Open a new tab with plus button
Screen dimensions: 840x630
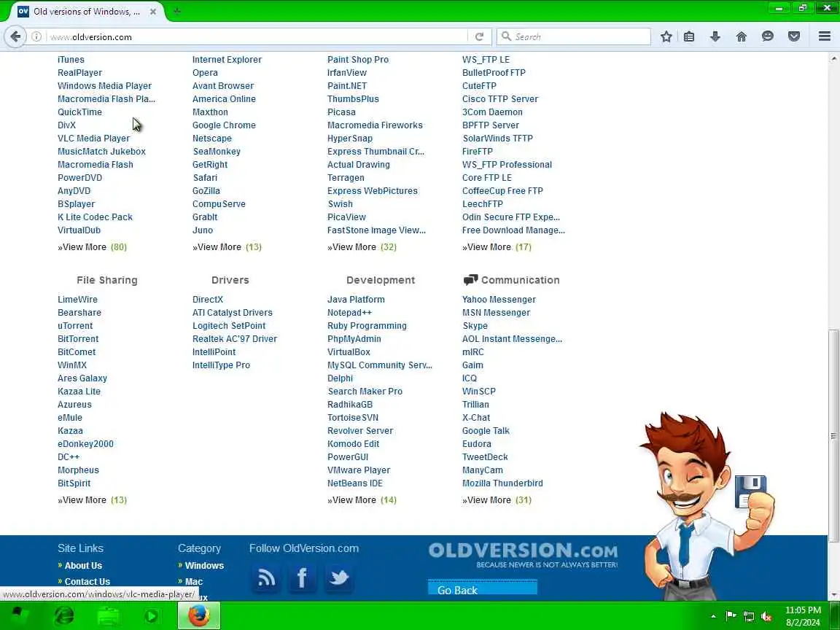coord(177,11)
